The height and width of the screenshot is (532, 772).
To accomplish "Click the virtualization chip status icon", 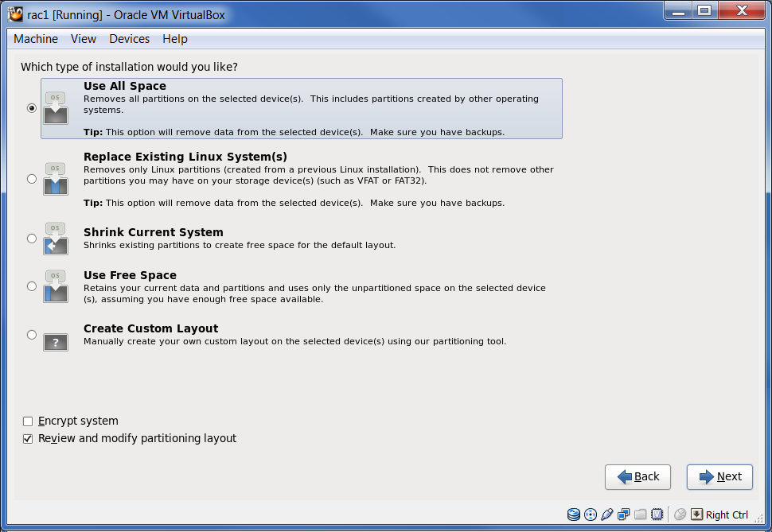I will (657, 515).
